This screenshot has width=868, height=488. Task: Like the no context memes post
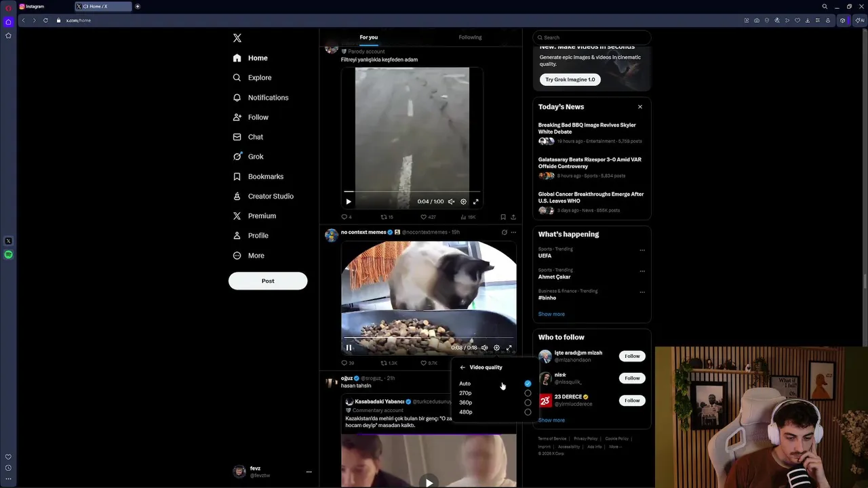[429, 363]
